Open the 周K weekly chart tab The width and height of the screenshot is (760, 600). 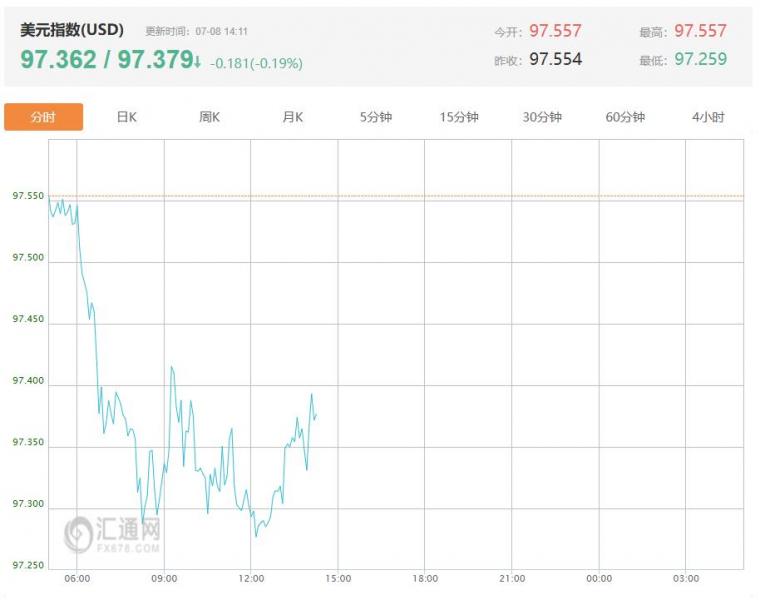[x=209, y=117]
